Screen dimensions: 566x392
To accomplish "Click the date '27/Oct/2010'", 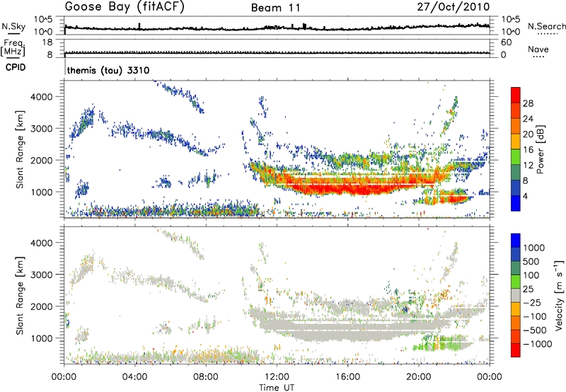I will tap(454, 7).
